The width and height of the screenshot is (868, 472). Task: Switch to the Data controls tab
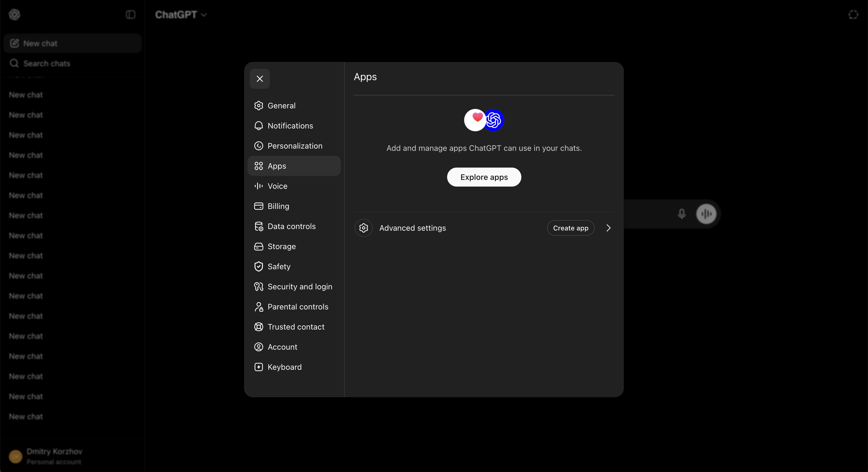point(294,226)
